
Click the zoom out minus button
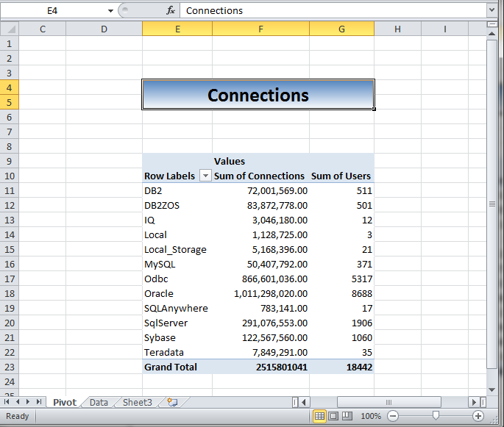pyautogui.click(x=392, y=416)
